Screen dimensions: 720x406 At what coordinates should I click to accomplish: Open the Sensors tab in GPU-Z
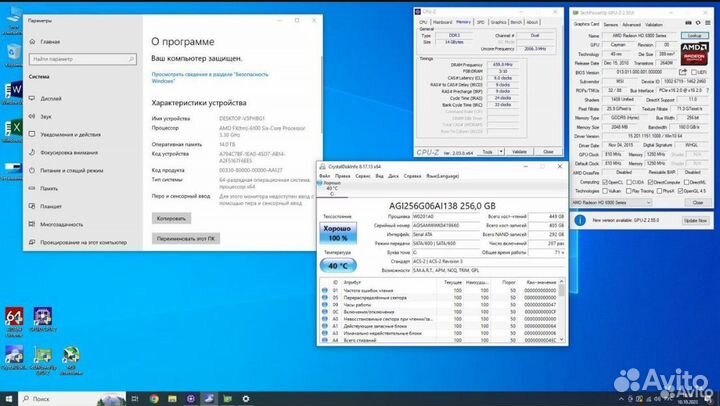pos(611,24)
